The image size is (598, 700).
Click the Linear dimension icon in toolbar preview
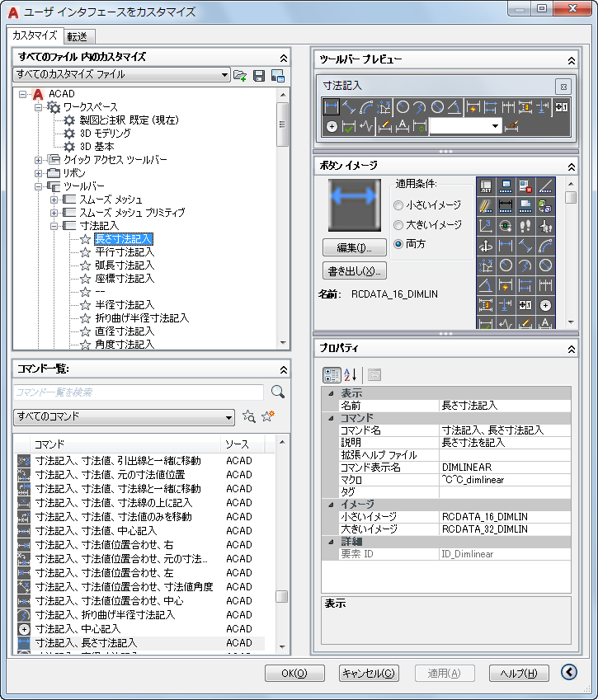tap(331, 107)
